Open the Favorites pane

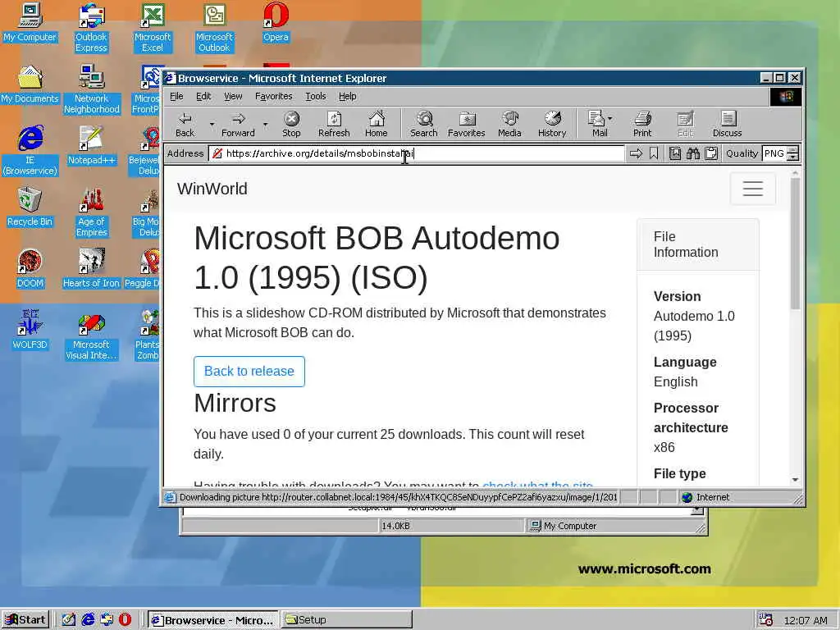click(x=466, y=125)
